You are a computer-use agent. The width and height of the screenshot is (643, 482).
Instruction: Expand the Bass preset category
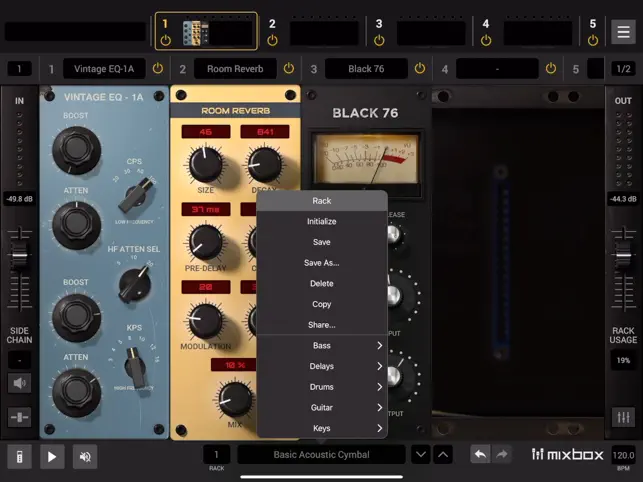pyautogui.click(x=322, y=345)
